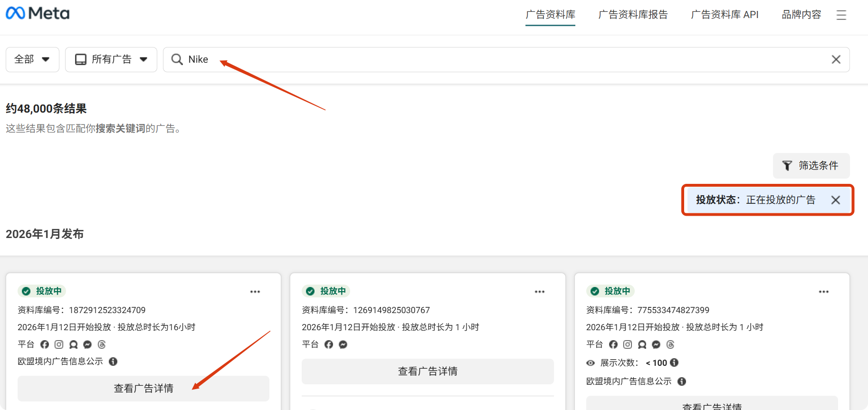Click 投放中 status badge on ad 775533474827399

pos(610,291)
